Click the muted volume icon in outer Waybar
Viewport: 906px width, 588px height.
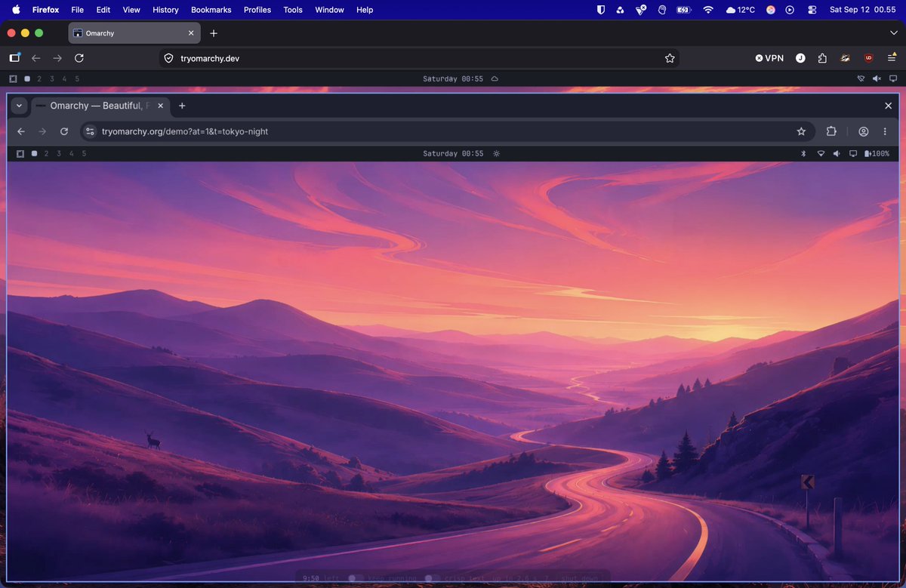tap(877, 79)
